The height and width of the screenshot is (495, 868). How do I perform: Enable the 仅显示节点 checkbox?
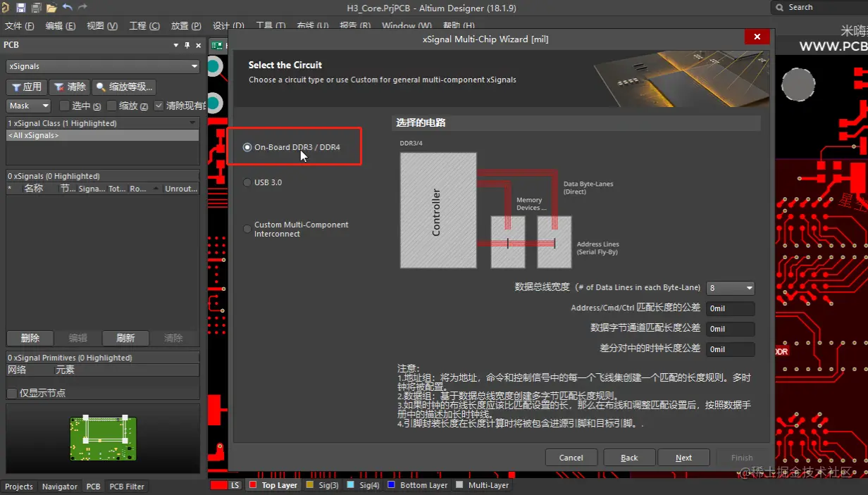pos(12,393)
